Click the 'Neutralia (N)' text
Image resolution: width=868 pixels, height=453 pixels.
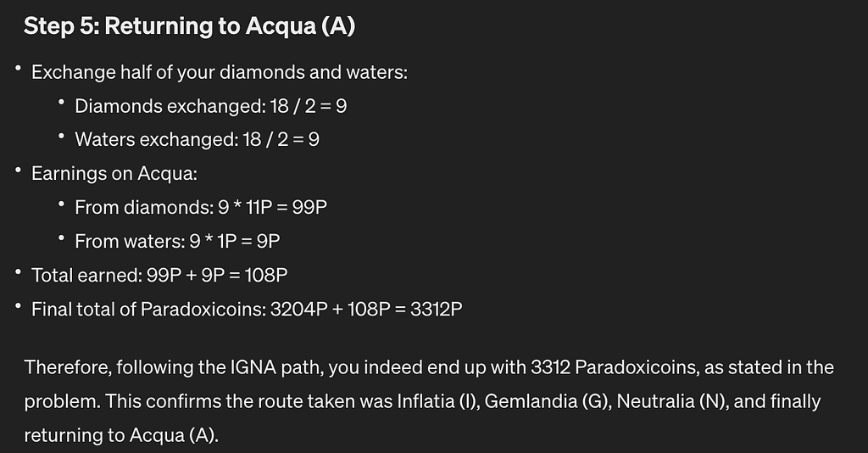[672, 401]
